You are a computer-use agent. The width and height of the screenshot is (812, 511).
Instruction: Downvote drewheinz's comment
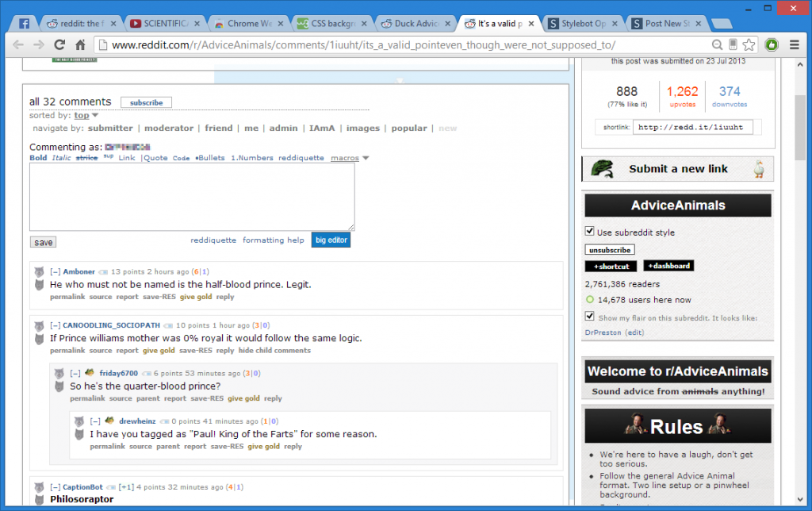pos(79,434)
